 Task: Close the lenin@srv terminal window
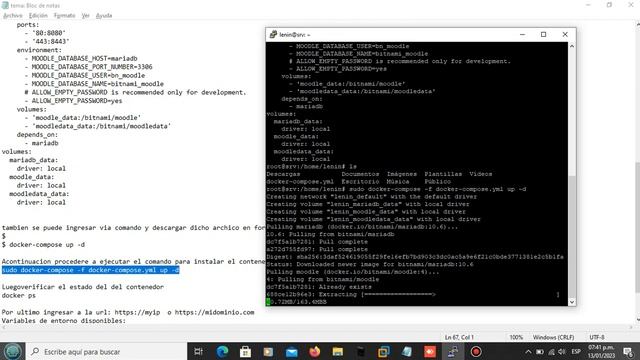point(565,35)
